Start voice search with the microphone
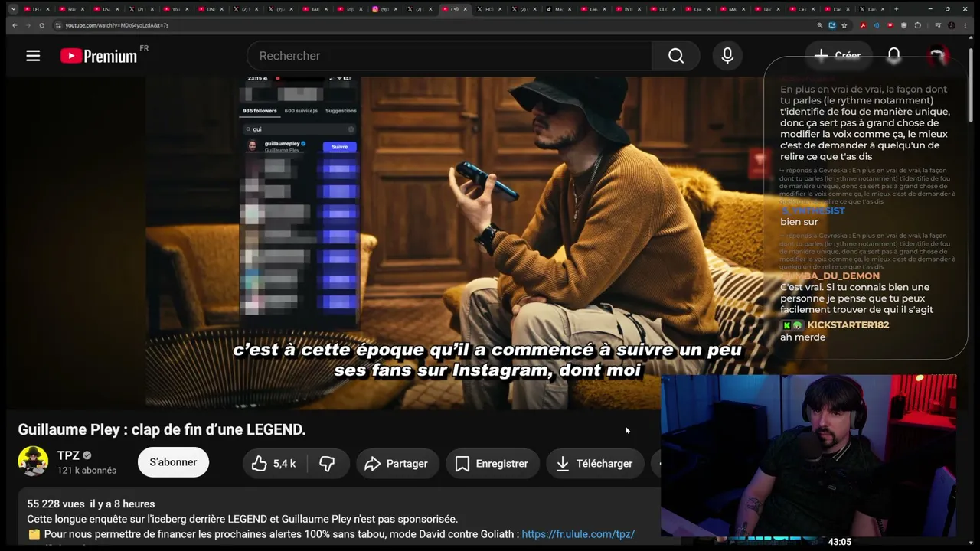 point(727,56)
